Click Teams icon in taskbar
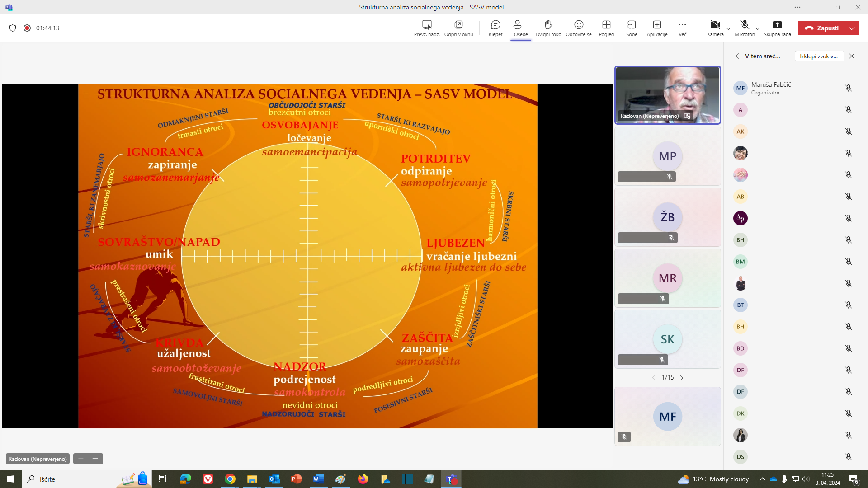868x488 pixels. pyautogui.click(x=452, y=479)
